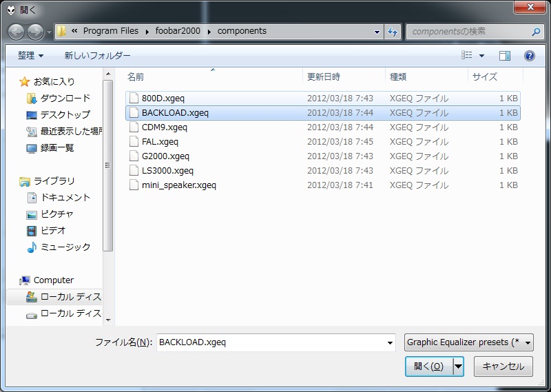Create a folder with 新しいフォルダー
Viewport: 551px width, 392px height.
(x=97, y=56)
